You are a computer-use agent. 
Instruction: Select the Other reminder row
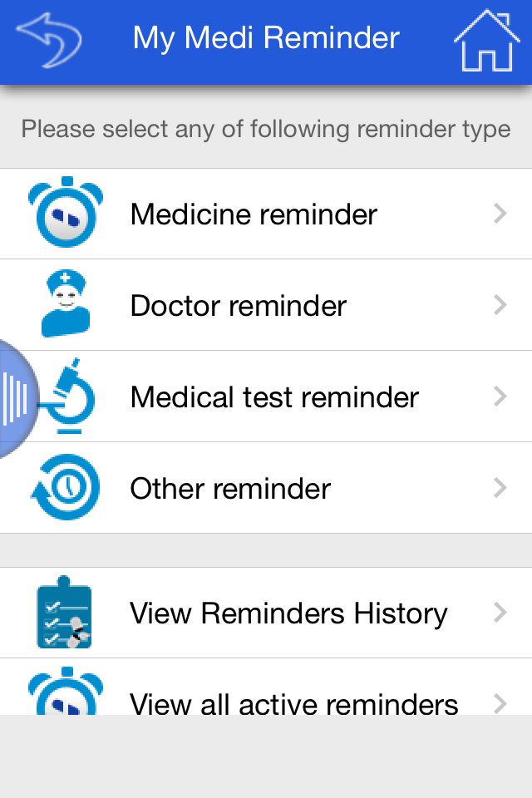[x=230, y=488]
